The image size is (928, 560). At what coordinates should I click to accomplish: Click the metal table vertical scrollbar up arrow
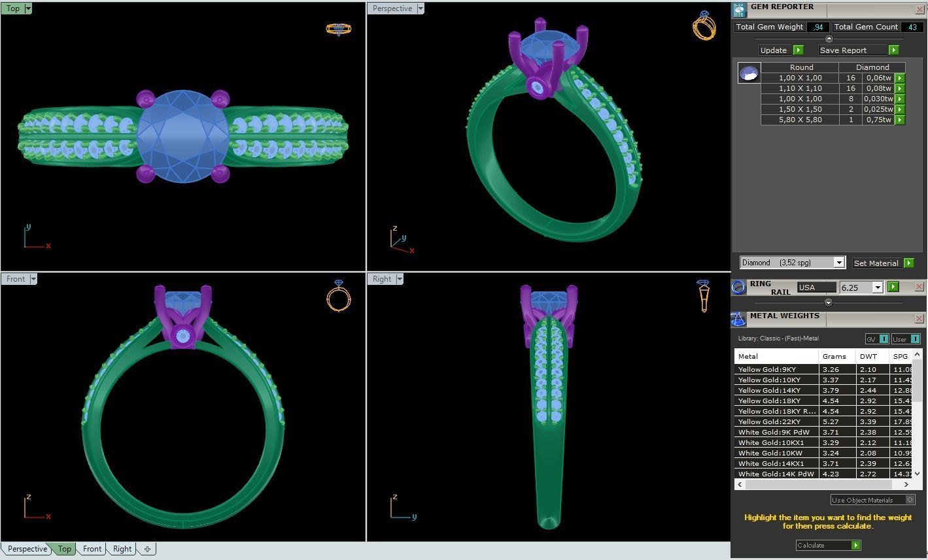pos(917,354)
